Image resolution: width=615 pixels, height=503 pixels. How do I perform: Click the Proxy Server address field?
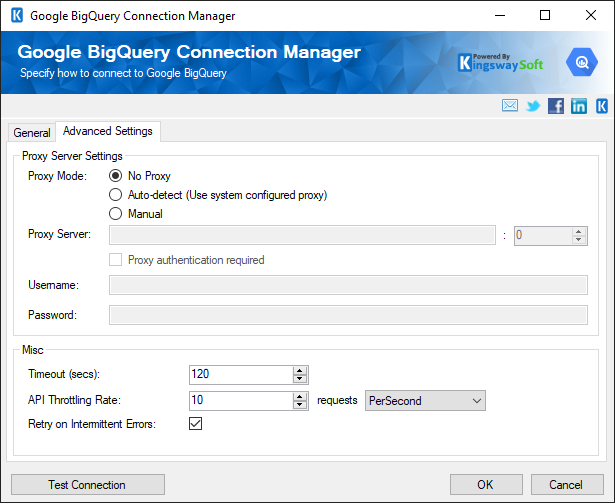[302, 235]
